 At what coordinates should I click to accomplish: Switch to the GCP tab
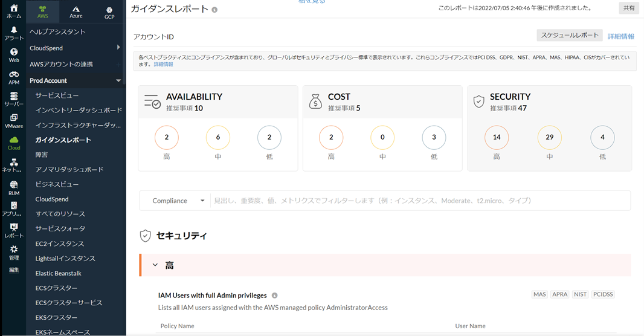pos(109,12)
